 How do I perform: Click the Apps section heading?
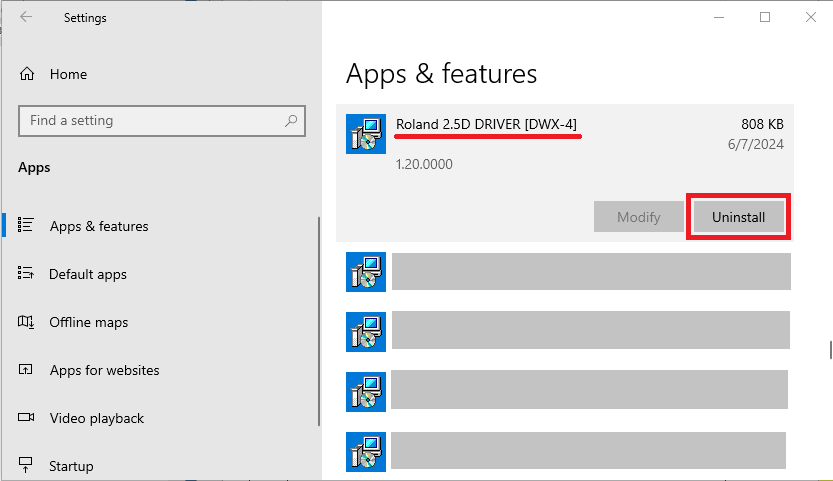(34, 167)
